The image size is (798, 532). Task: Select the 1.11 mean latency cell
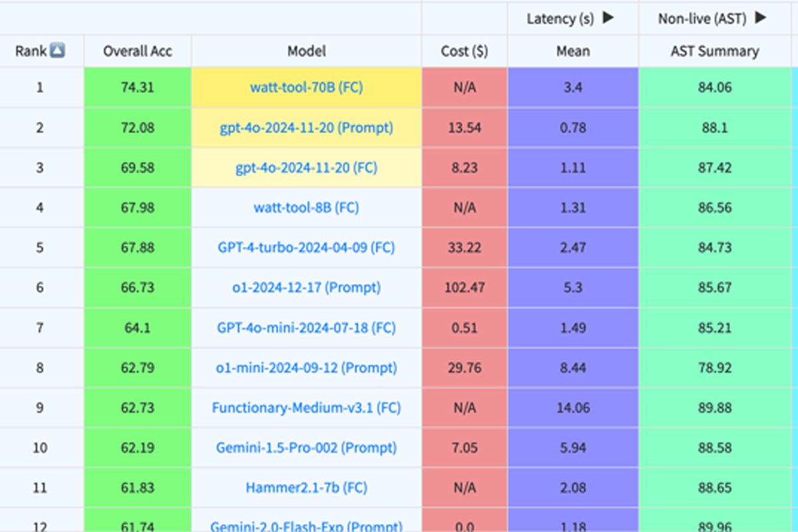(573, 168)
